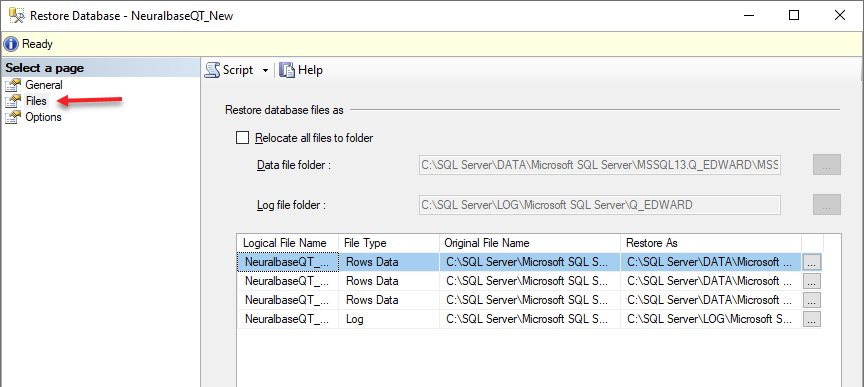Open the Options page
This screenshot has width=864, height=387.
click(x=44, y=117)
